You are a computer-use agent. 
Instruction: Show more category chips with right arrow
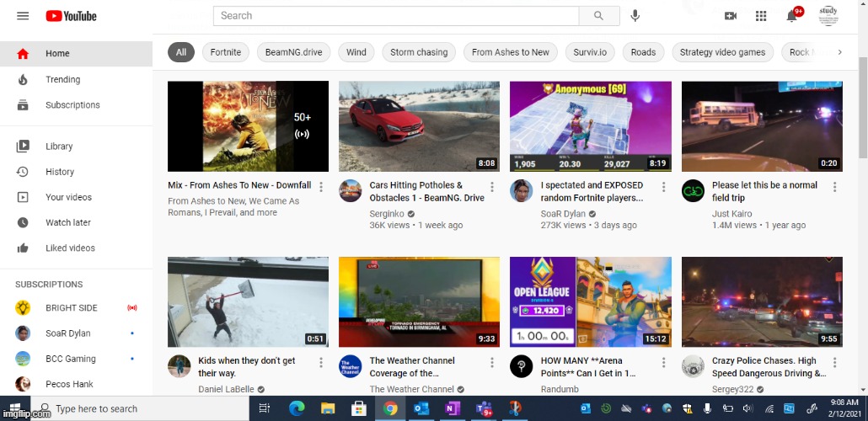coord(839,52)
